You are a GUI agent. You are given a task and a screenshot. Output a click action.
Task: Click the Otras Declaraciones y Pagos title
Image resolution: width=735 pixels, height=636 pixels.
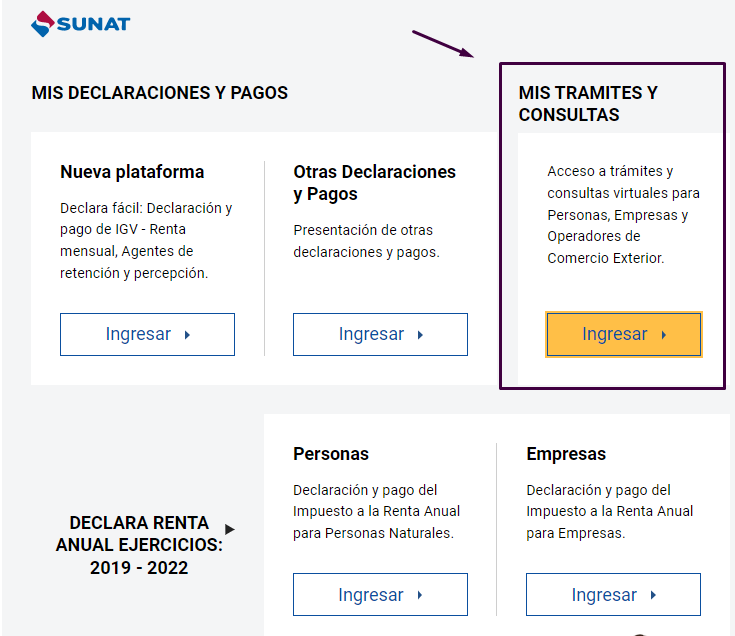click(x=374, y=183)
